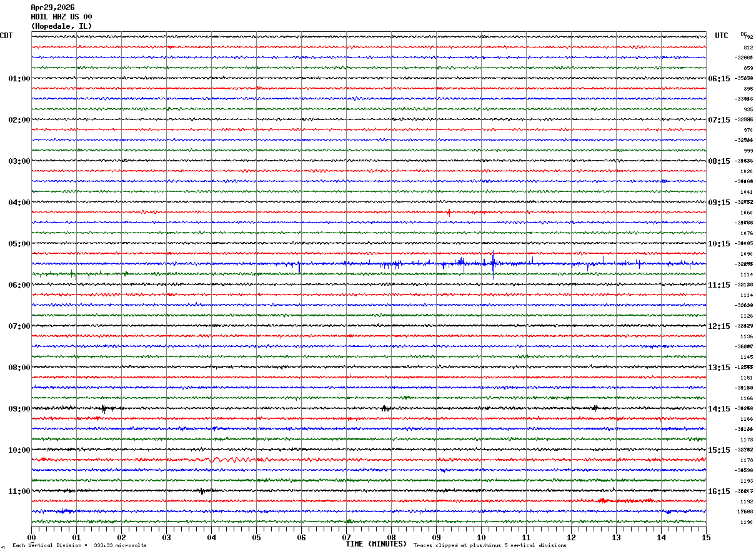The image size is (756, 554).
Task: Click the "04" minute axis tick label
Action: click(211, 537)
